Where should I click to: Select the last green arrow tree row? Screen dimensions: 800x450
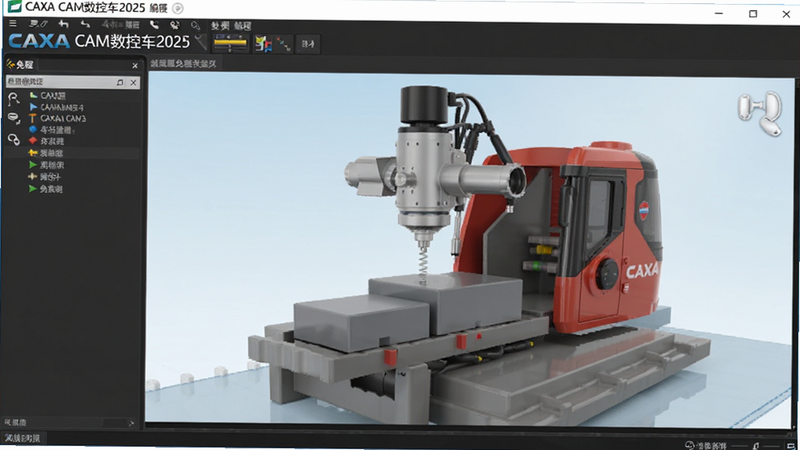(x=45, y=189)
